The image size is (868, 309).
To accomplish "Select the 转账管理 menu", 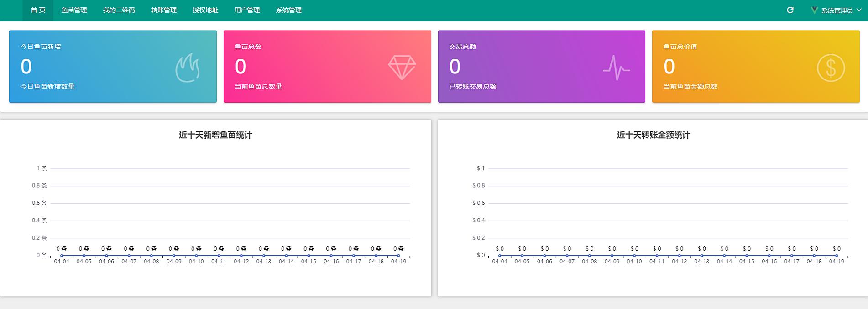I will coord(163,10).
